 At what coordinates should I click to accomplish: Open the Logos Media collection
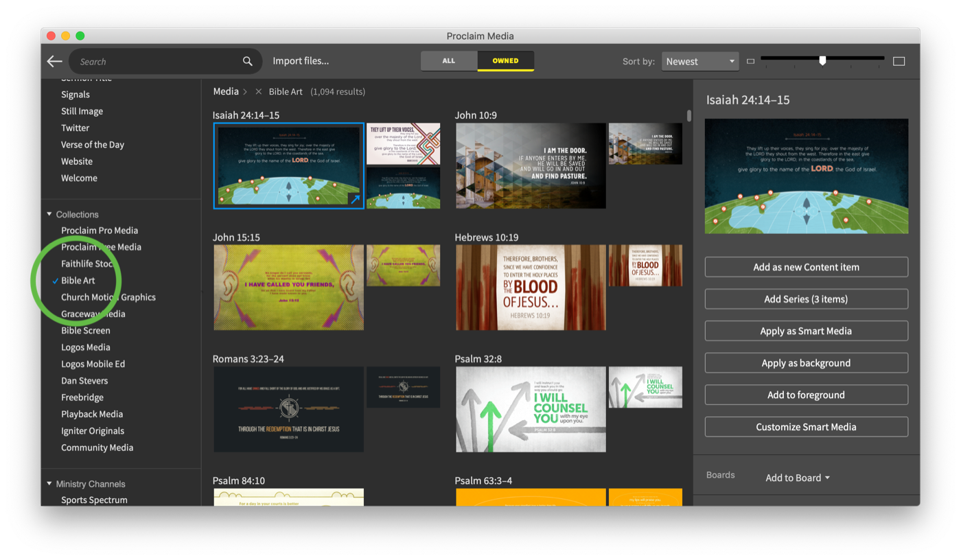tap(86, 347)
